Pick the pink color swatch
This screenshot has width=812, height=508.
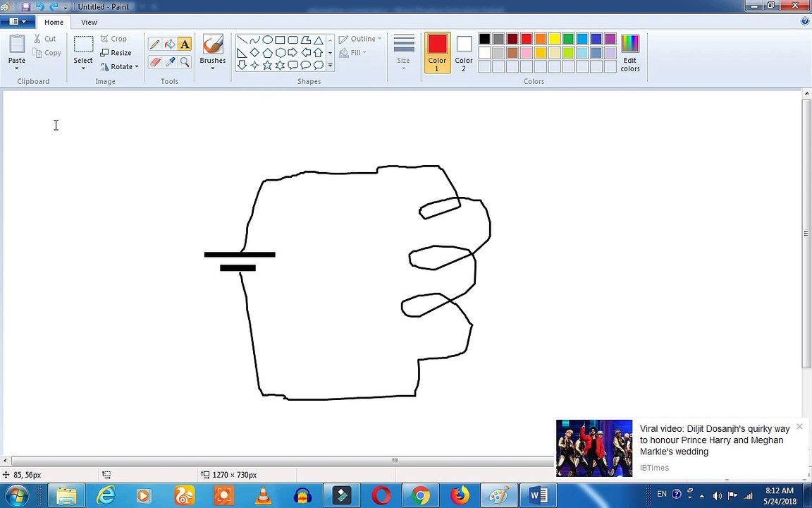click(x=527, y=53)
